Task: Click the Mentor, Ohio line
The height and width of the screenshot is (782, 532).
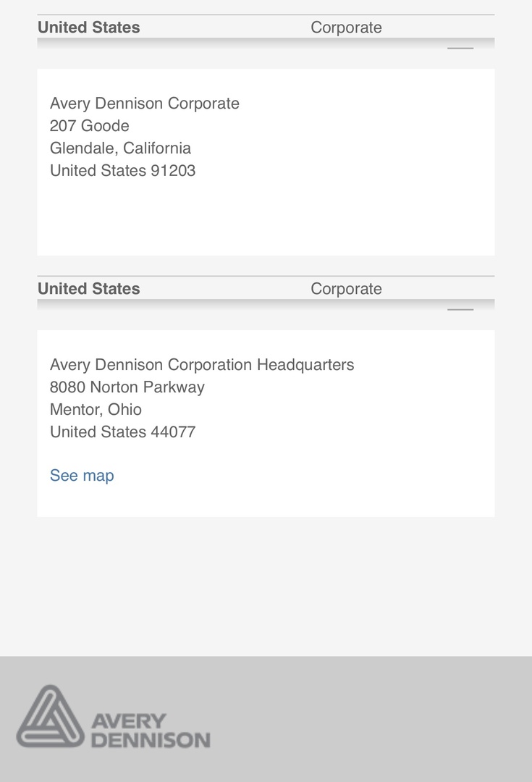Action: point(96,409)
